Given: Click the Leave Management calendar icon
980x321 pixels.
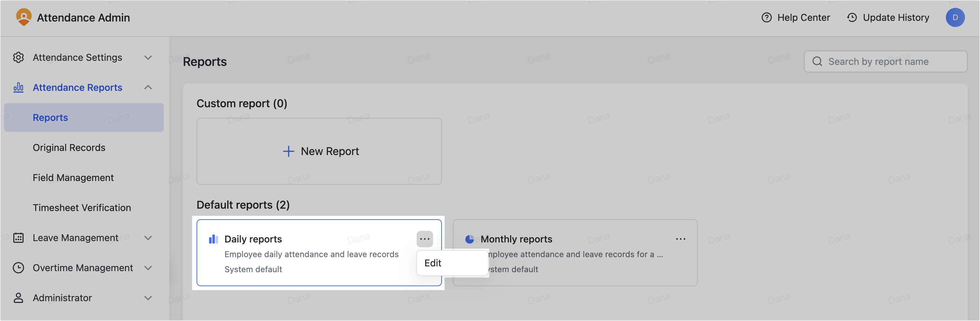Looking at the screenshot, I should [x=18, y=238].
